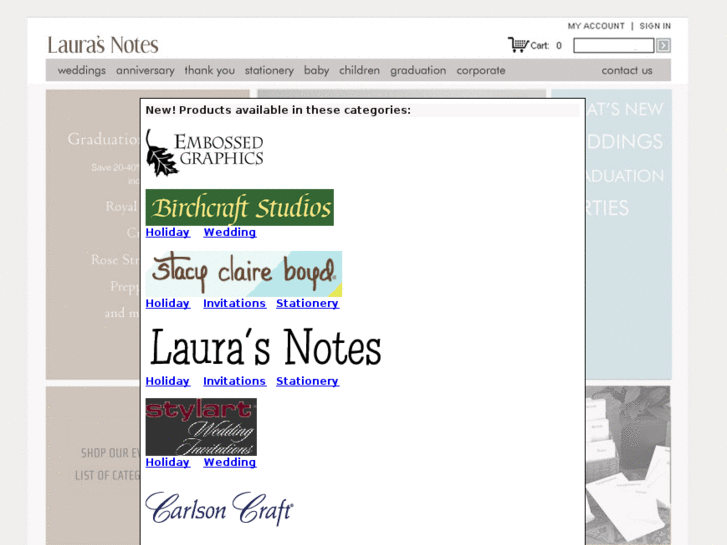This screenshot has height=545, width=727.
Task: Click the 'New! Products available' heading
Action: (278, 110)
